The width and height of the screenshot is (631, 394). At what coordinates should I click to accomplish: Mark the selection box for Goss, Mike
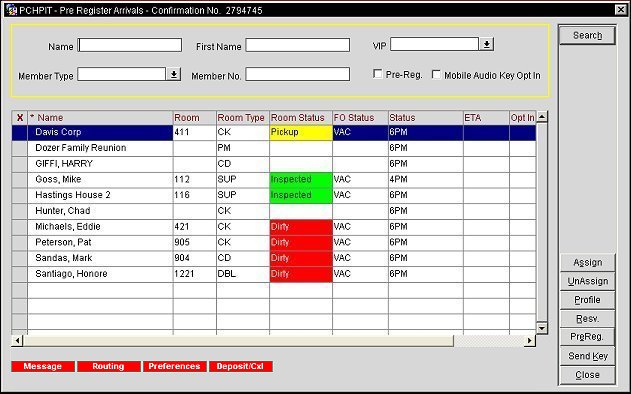20,179
